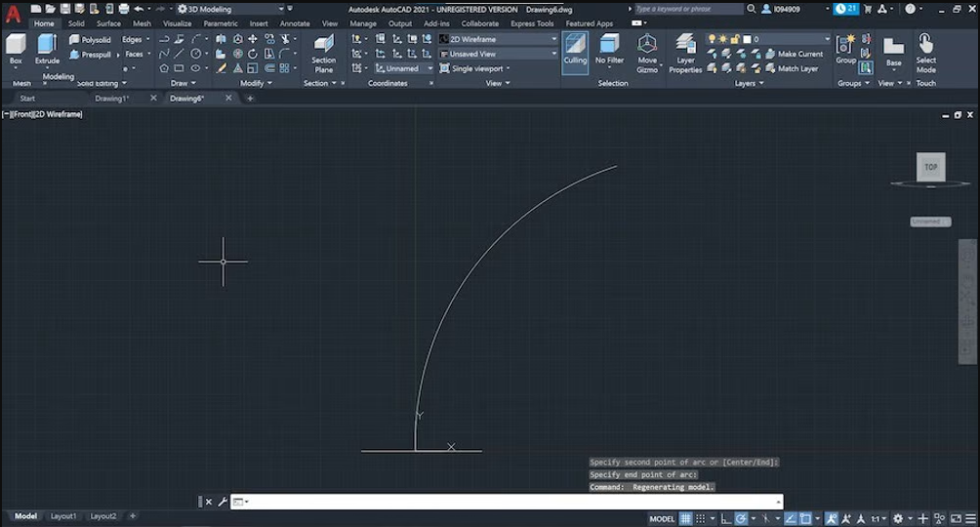The height and width of the screenshot is (527, 980).
Task: Click the Presspull tool
Action: [91, 55]
